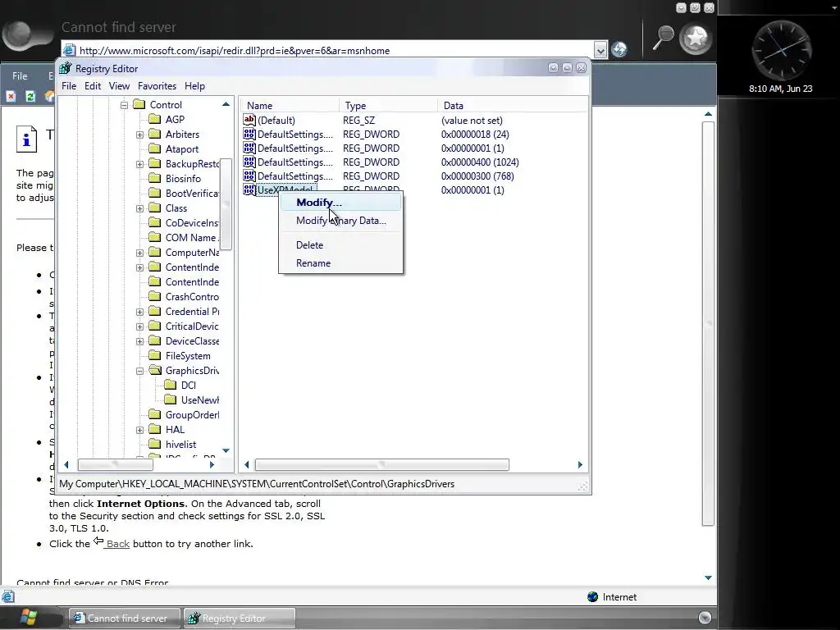Open the Favorites menu

pos(157,85)
